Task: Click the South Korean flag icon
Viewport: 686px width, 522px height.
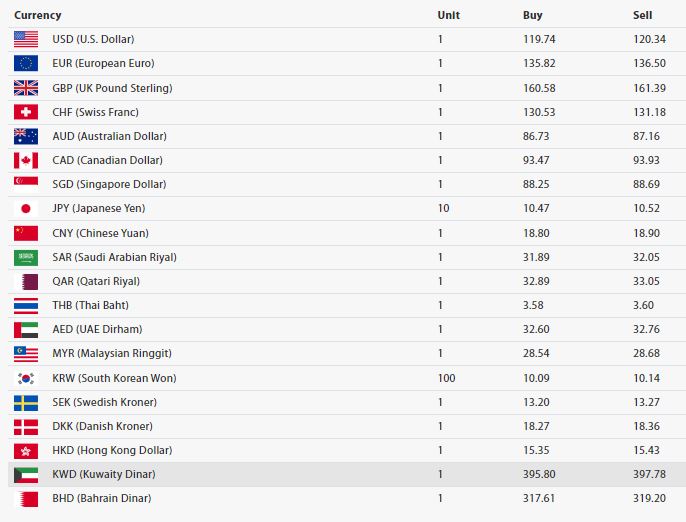Action: pos(26,378)
